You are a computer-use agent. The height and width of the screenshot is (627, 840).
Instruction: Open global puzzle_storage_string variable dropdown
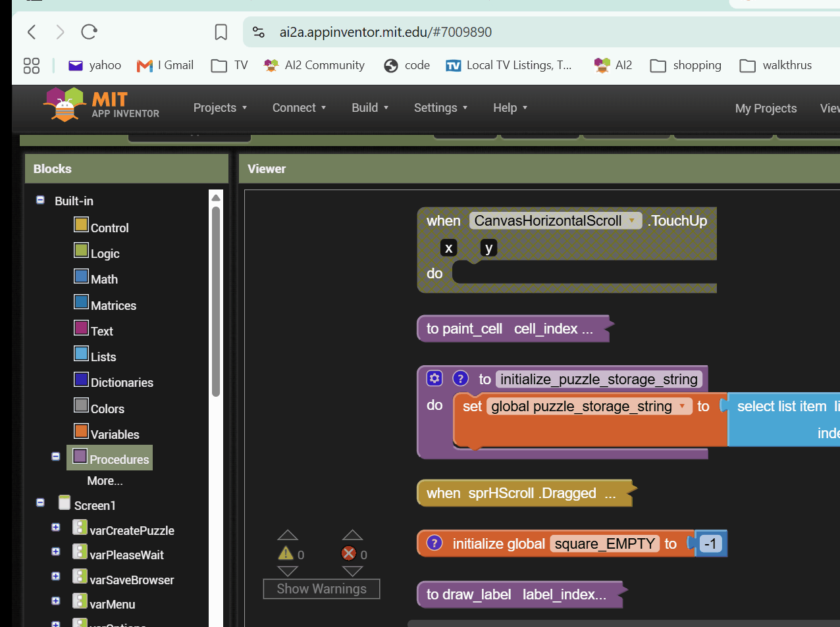682,406
